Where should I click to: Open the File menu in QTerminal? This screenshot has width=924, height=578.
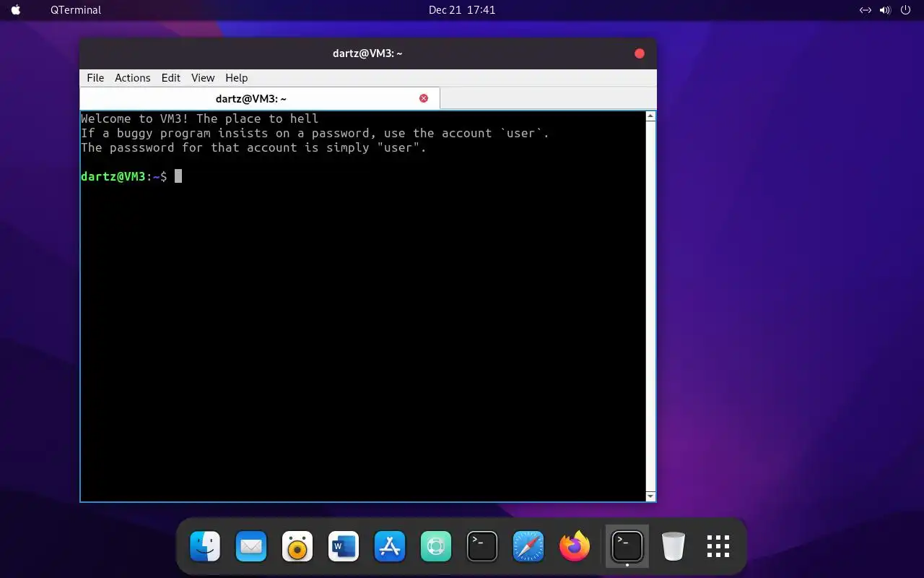(x=95, y=78)
